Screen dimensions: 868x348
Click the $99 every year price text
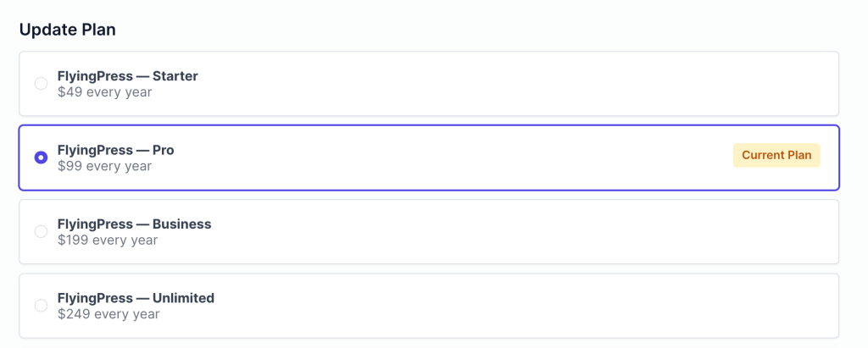point(104,166)
